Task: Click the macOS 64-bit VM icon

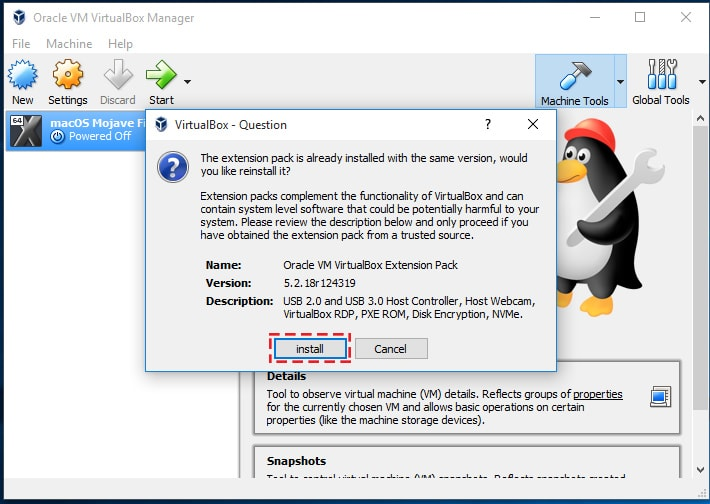Action: (x=26, y=131)
